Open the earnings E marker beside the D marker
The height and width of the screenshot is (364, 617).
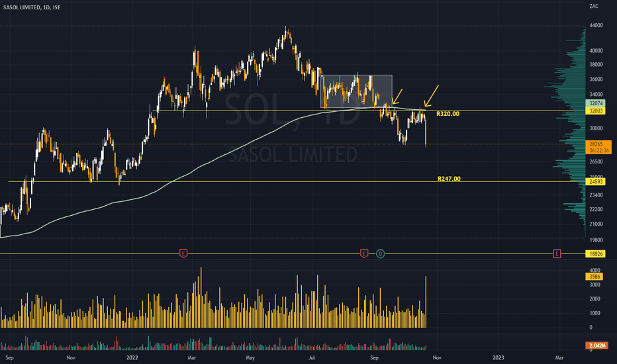pyautogui.click(x=364, y=253)
